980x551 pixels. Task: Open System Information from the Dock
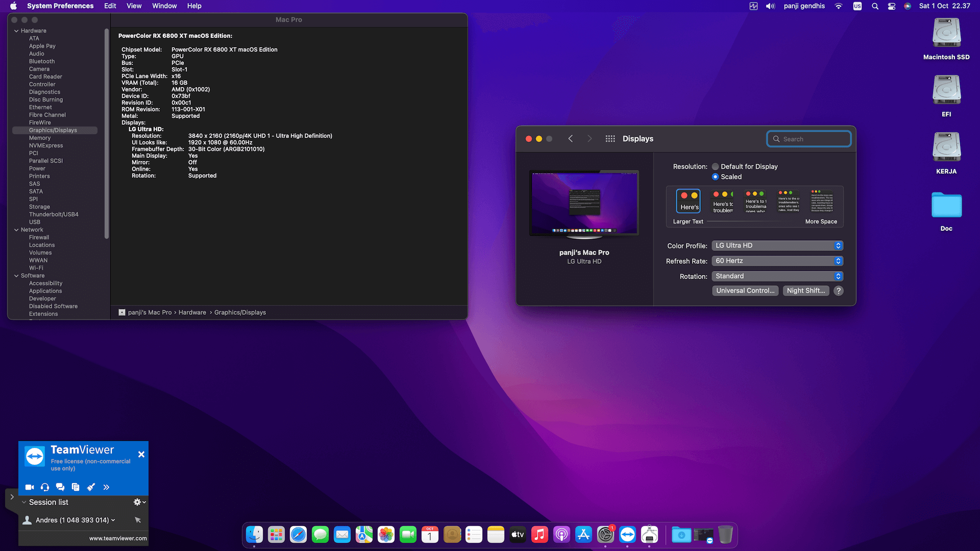pos(649,535)
